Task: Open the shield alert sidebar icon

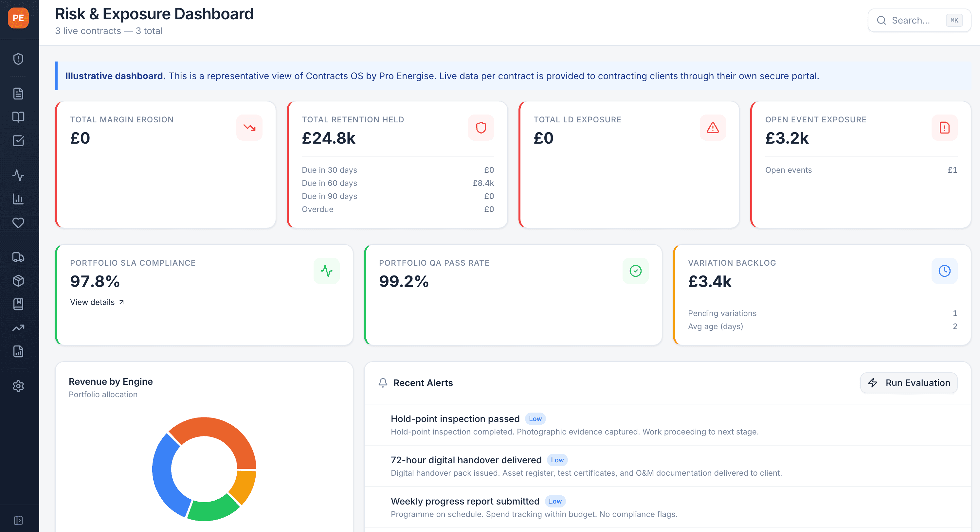Action: pyautogui.click(x=18, y=59)
